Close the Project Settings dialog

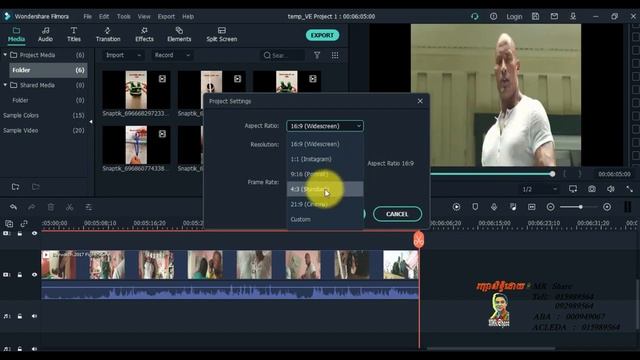pos(420,101)
